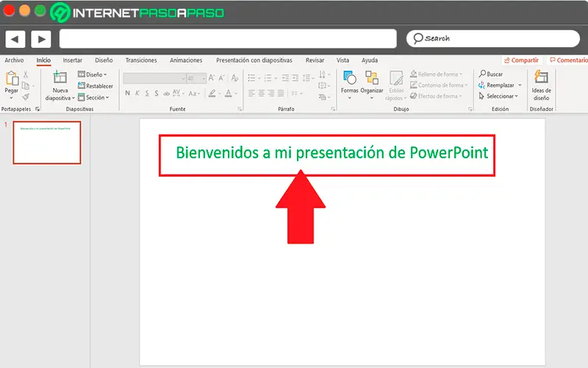Toggle bold with the N button

(x=127, y=93)
